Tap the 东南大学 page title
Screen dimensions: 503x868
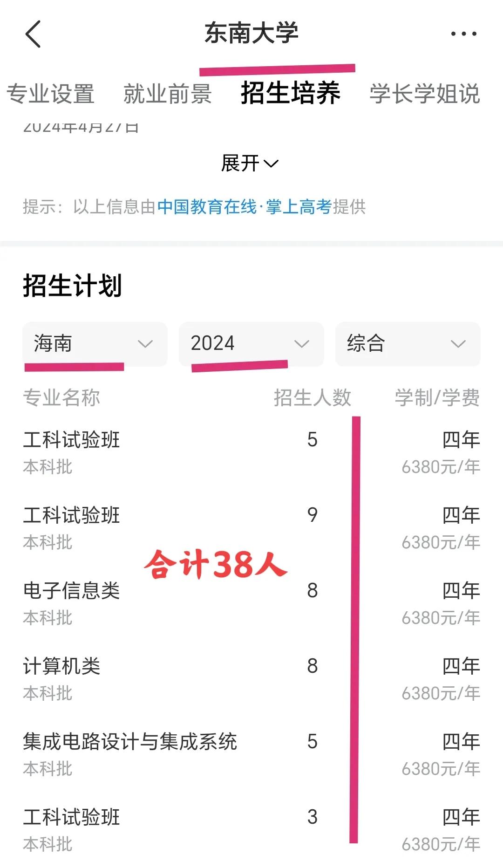tap(251, 33)
